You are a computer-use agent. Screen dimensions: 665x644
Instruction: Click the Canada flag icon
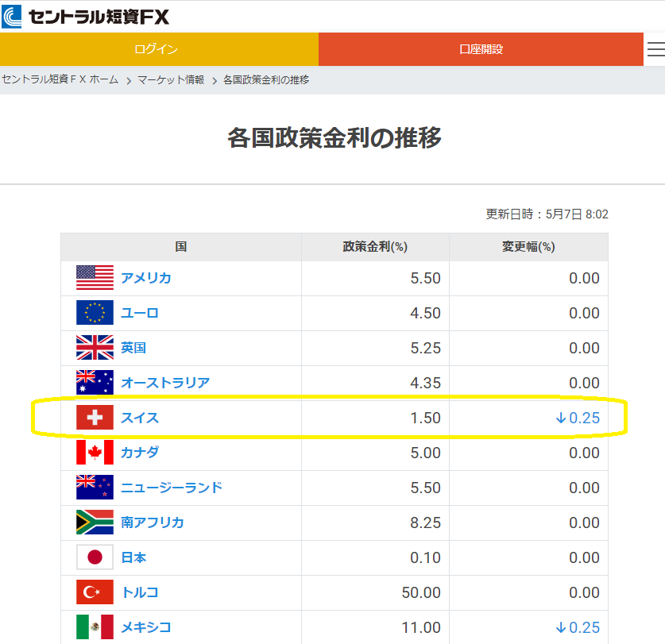95,453
